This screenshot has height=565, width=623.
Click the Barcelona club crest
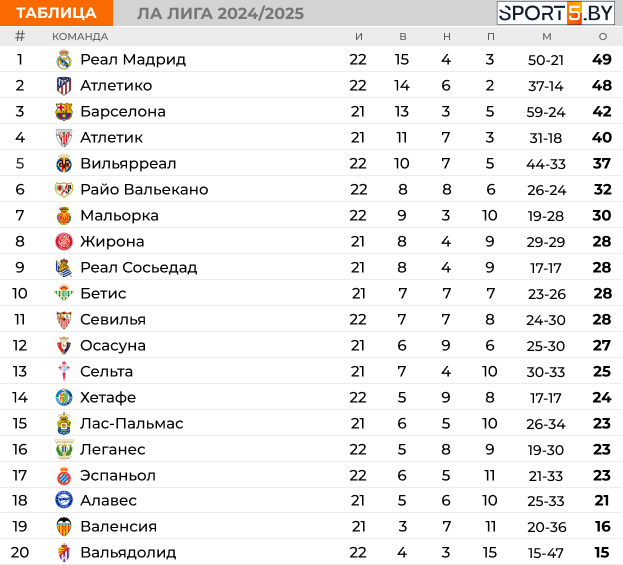(64, 112)
